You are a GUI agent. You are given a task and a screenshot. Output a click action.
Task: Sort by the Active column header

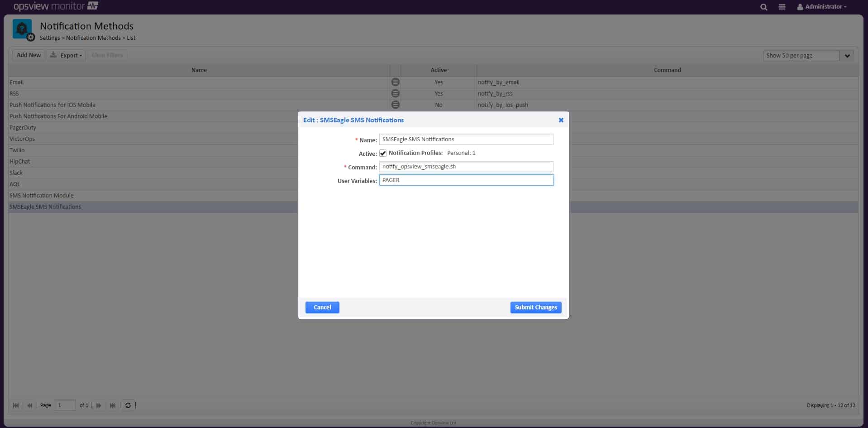[x=439, y=70]
